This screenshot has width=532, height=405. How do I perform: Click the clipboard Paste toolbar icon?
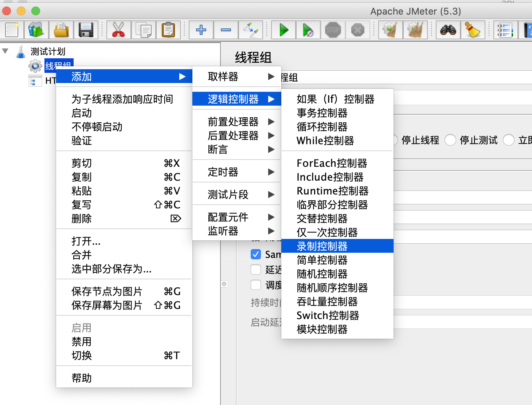[168, 30]
